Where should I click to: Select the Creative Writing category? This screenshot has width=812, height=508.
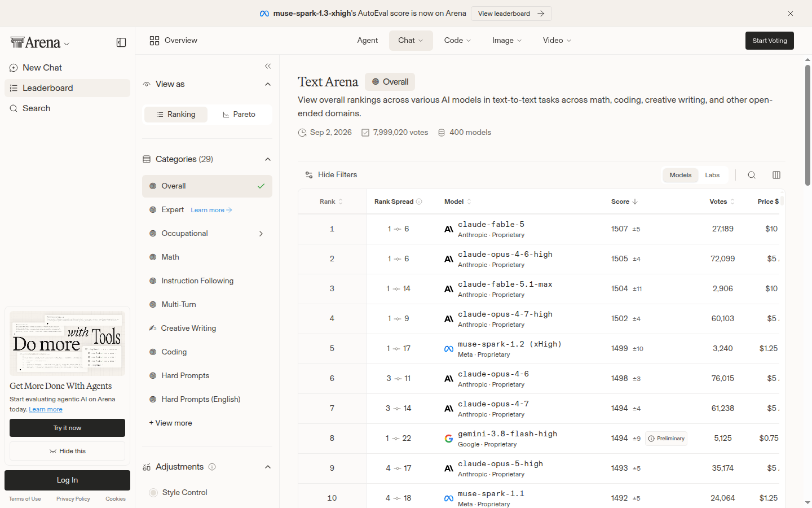(207, 329)
